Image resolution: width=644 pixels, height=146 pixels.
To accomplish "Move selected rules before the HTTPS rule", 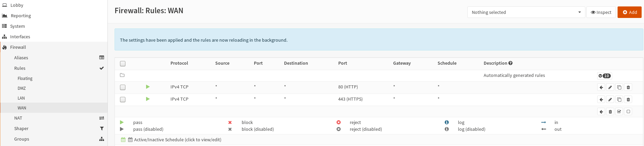I will coord(601,100).
